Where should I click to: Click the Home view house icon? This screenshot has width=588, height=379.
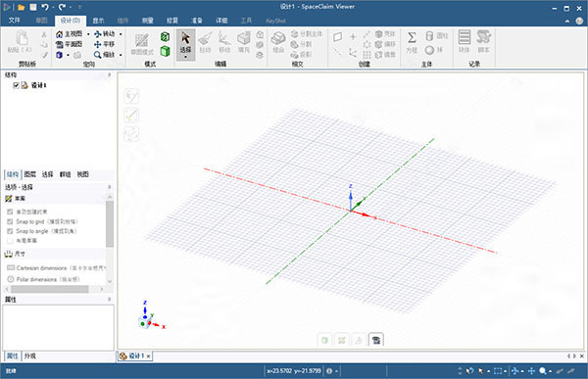point(59,34)
